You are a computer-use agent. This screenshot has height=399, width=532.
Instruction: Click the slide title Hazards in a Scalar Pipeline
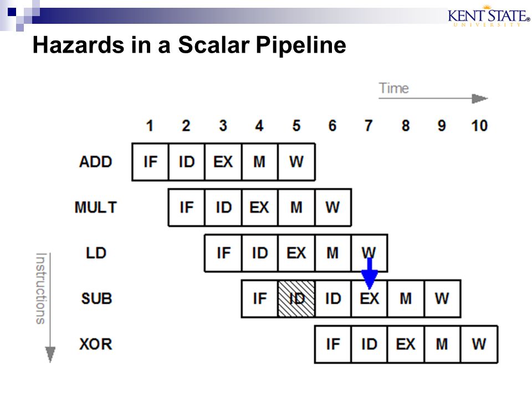[190, 45]
